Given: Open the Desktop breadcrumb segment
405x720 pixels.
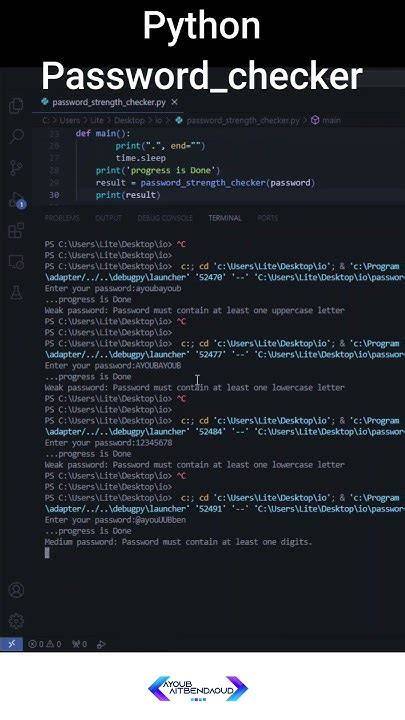Looking at the screenshot, I should [x=129, y=120].
